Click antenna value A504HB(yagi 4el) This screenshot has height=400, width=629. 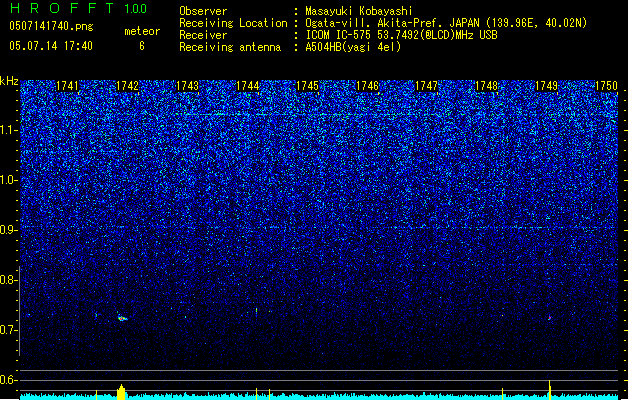pos(353,47)
